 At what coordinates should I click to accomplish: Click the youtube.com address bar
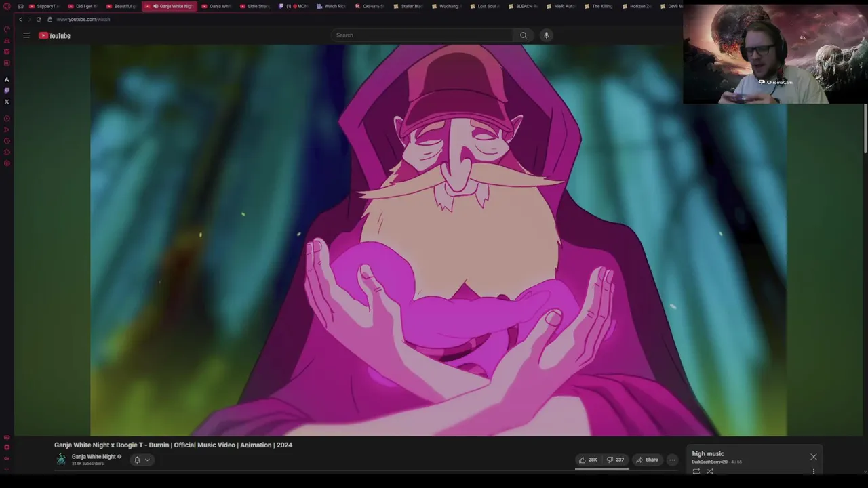pyautogui.click(x=83, y=20)
